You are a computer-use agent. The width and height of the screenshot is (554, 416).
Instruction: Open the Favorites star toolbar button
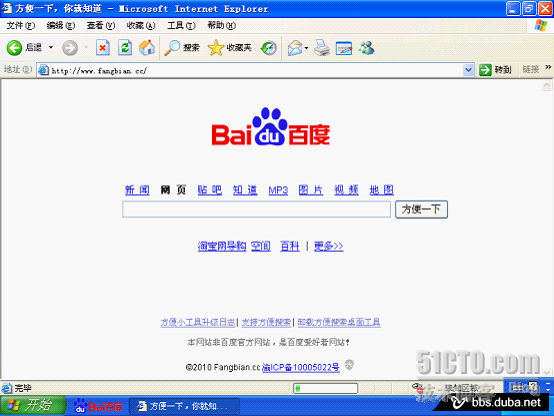click(x=230, y=48)
